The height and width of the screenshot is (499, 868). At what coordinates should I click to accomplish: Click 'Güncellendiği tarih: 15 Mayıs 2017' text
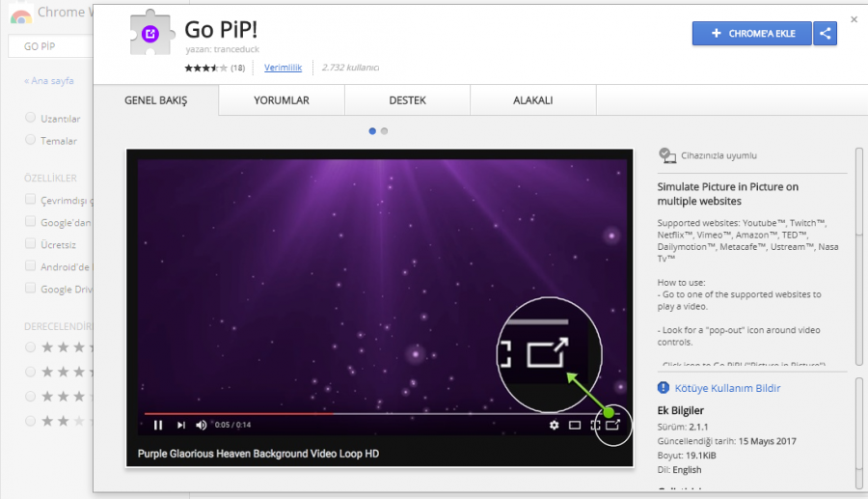point(727,441)
